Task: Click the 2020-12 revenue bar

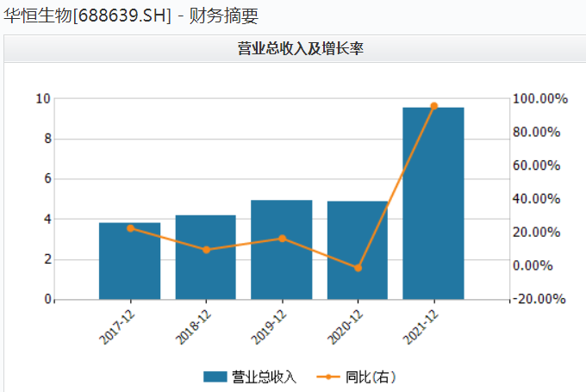Action: [358, 250]
